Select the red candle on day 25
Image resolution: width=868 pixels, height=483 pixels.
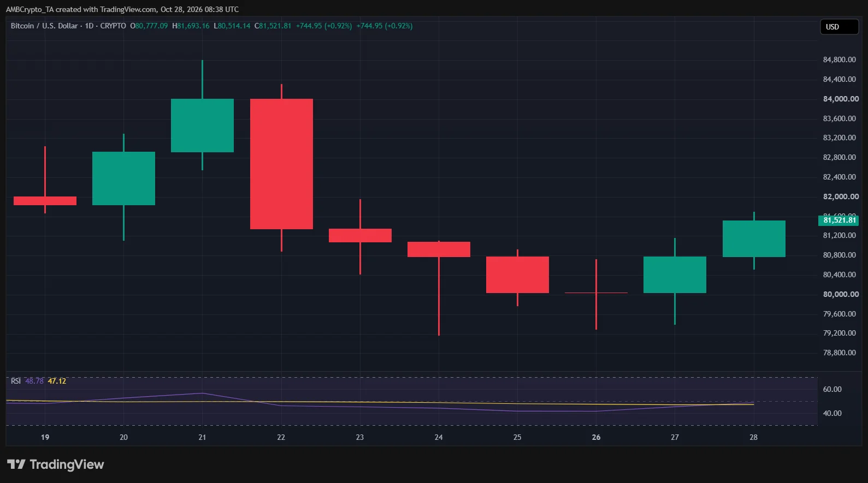pos(517,275)
